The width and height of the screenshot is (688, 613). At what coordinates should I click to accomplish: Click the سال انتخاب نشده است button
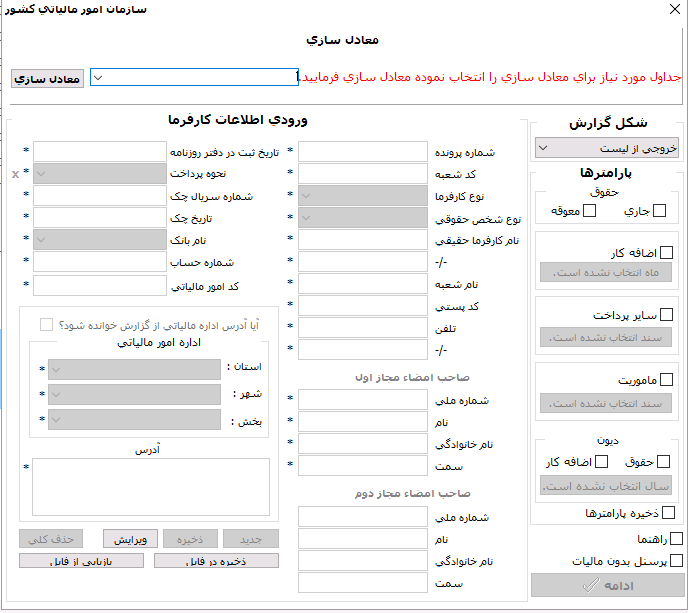coord(606,486)
